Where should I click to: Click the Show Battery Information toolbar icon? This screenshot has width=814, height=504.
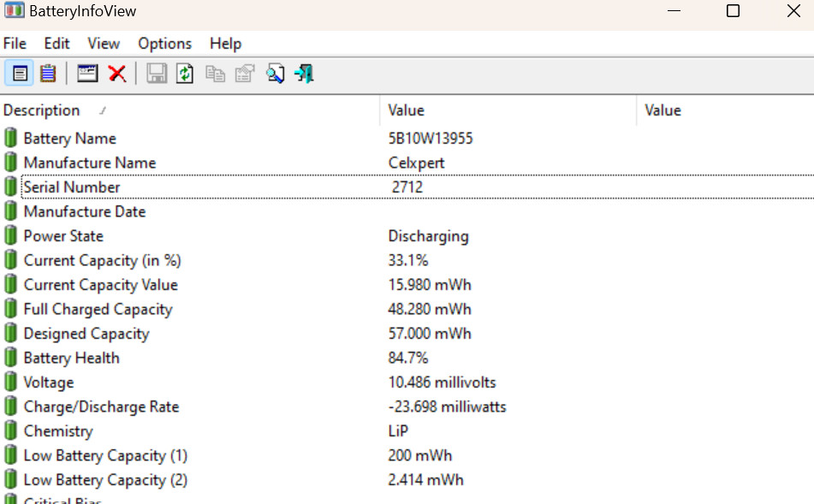[x=19, y=74]
